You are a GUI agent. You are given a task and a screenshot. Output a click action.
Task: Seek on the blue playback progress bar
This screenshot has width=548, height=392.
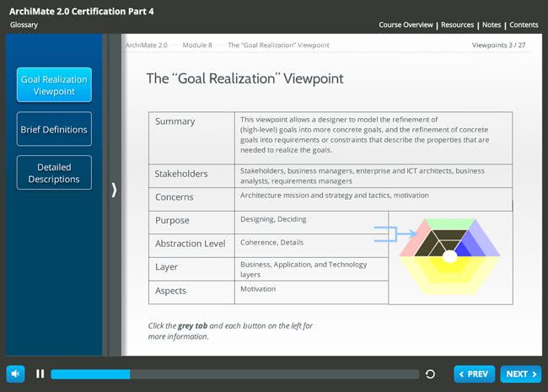(235, 374)
